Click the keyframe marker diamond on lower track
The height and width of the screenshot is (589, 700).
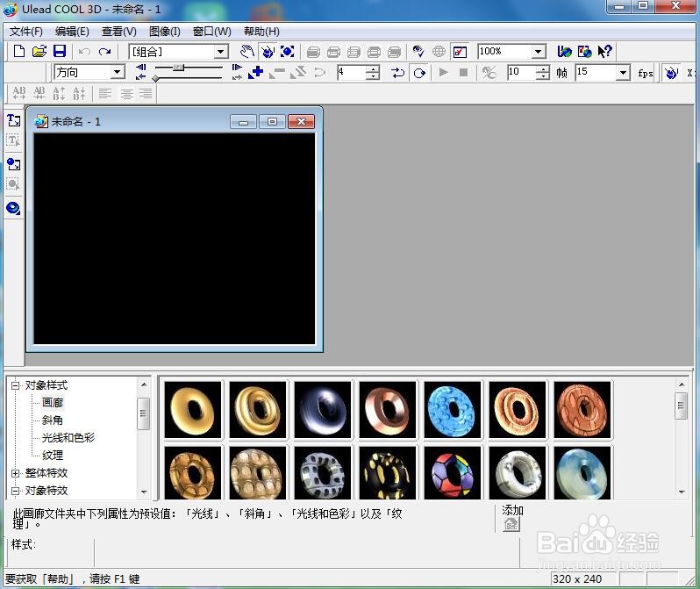click(155, 79)
